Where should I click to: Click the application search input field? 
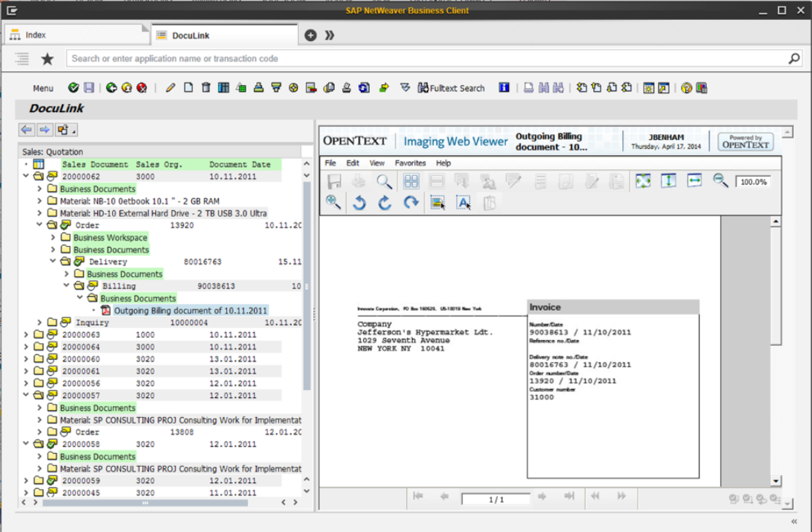(425, 59)
